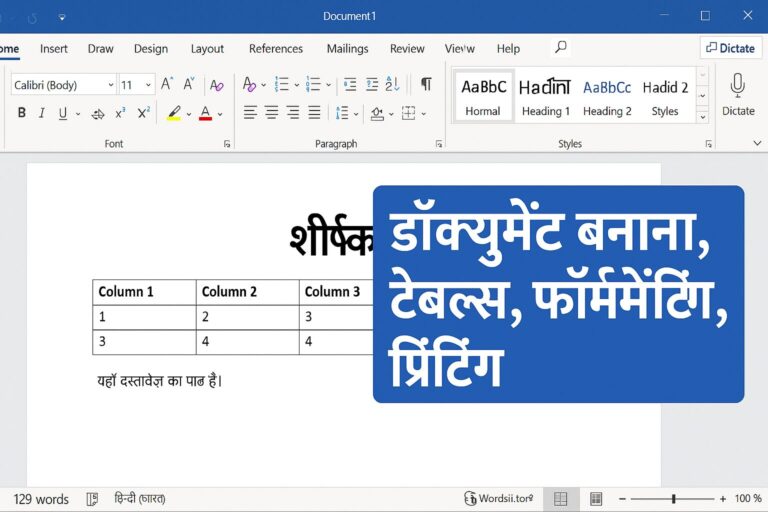Open Paragraph dialog launcher
The image size is (768, 512).
439,144
